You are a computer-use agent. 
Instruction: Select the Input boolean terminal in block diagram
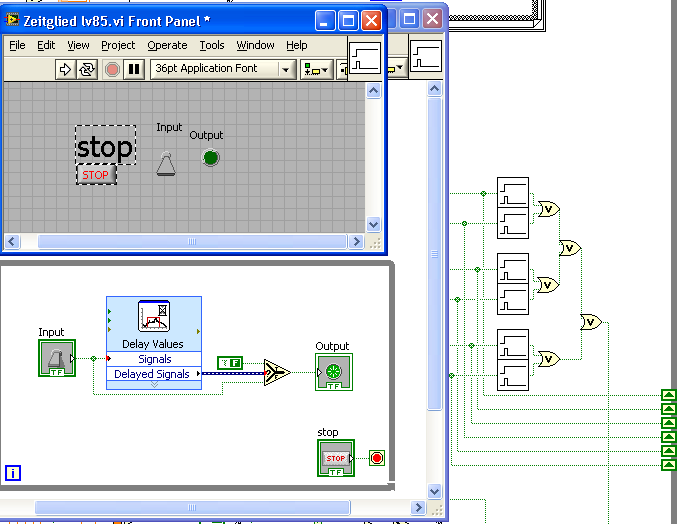coord(57,358)
